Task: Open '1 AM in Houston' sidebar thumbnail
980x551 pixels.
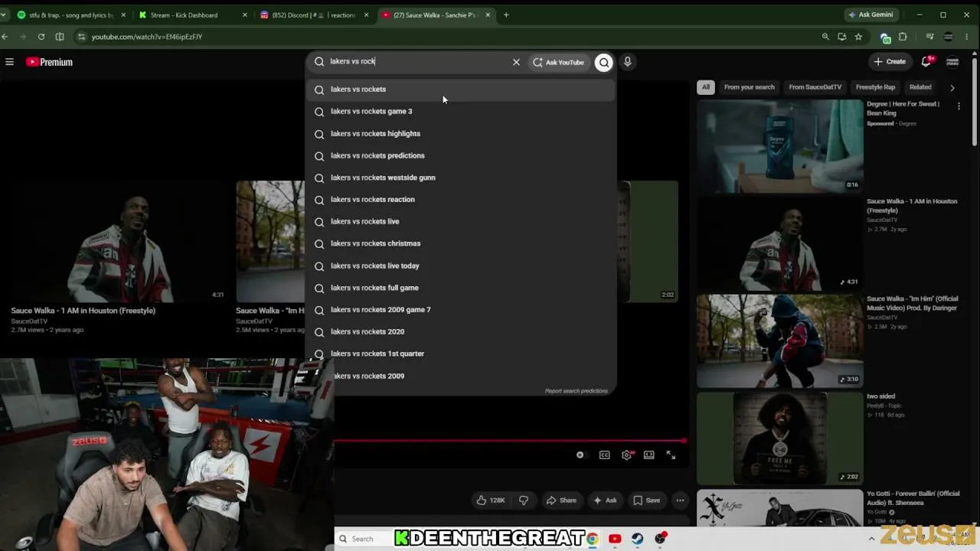Action: point(779,243)
